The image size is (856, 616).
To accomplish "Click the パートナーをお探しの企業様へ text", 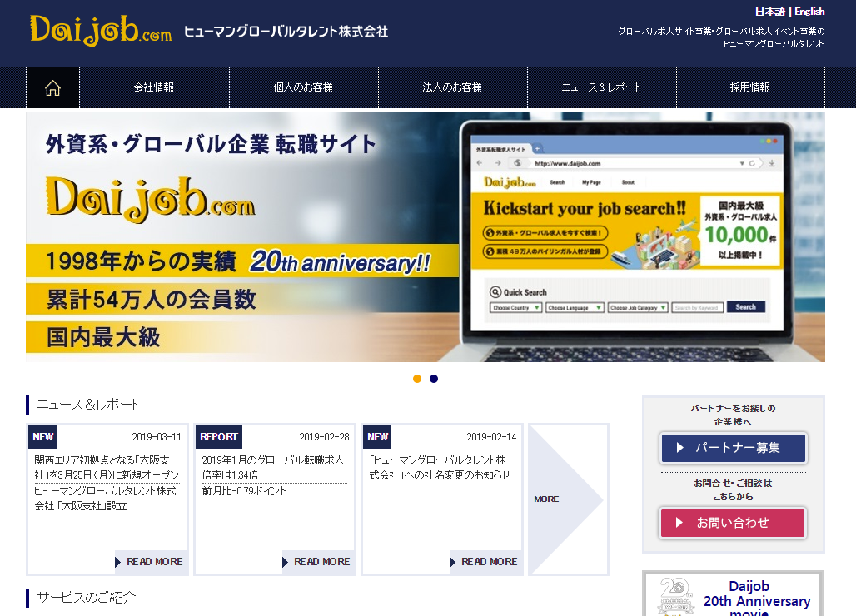I will coord(733,415).
